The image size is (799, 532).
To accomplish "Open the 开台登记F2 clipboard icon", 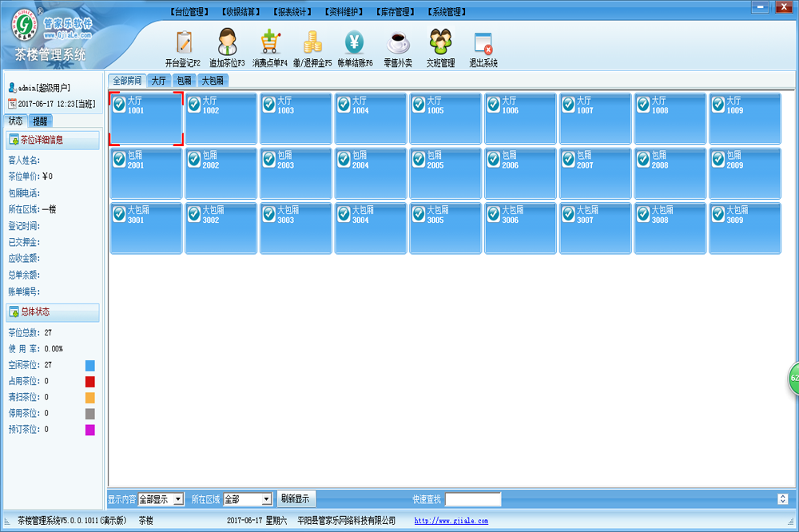I will [x=184, y=43].
